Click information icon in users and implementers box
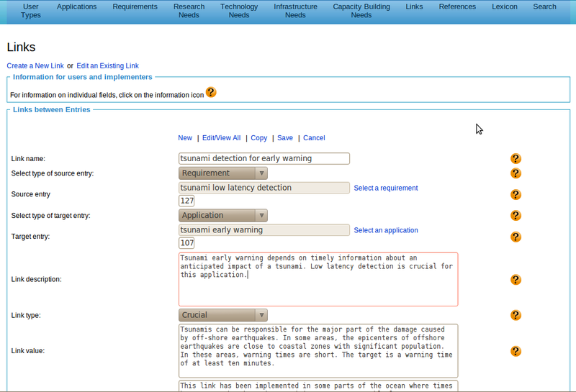The width and height of the screenshot is (576, 392). tap(211, 92)
